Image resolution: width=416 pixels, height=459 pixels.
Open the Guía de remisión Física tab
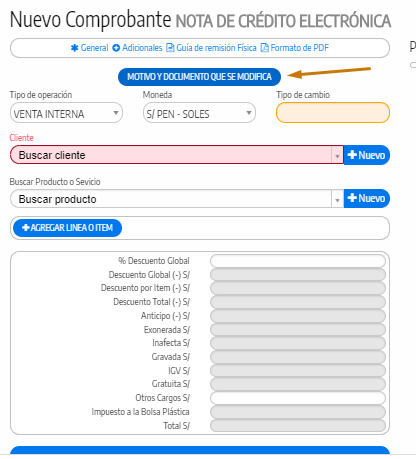pos(211,48)
